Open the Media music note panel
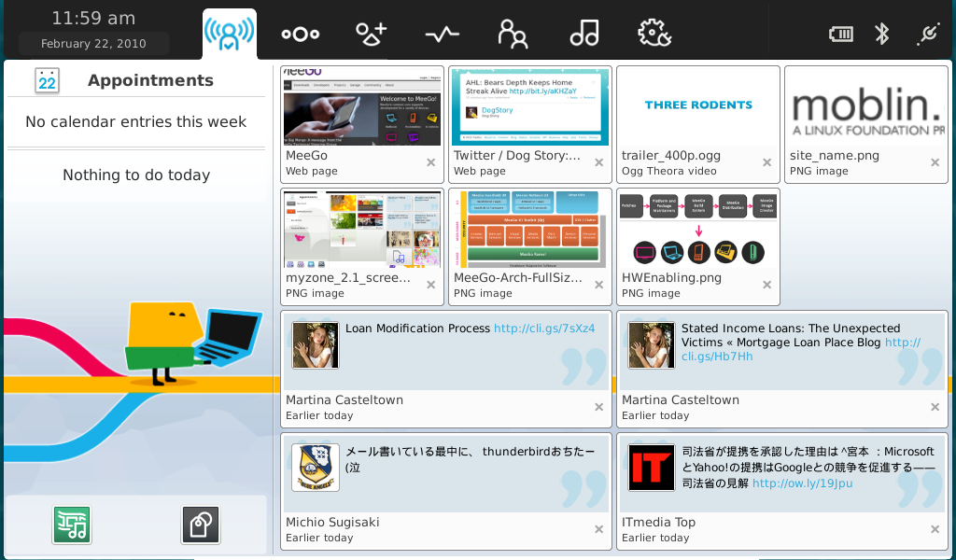The height and width of the screenshot is (560, 956). pyautogui.click(x=584, y=33)
